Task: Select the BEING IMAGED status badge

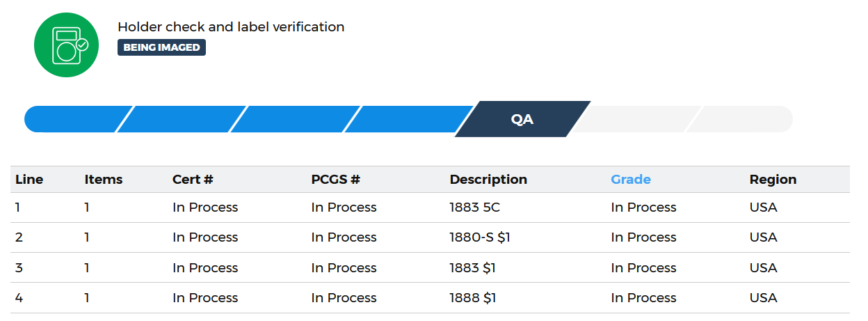Action: (161, 47)
